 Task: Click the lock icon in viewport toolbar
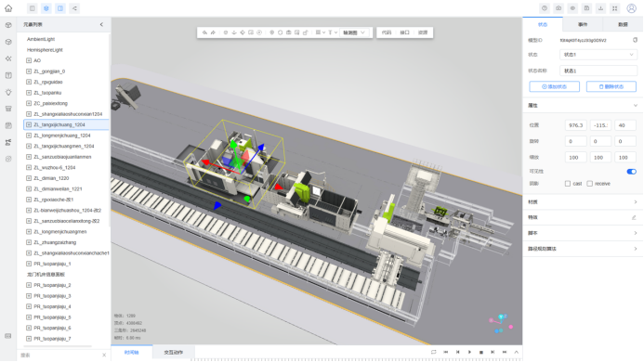pyautogui.click(x=305, y=32)
